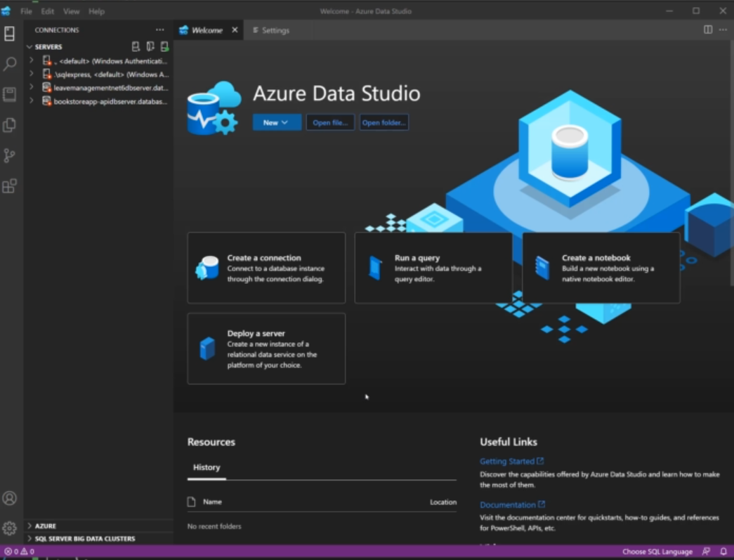This screenshot has height=560, width=734.
Task: Click the Run a query card icon
Action: (375, 268)
